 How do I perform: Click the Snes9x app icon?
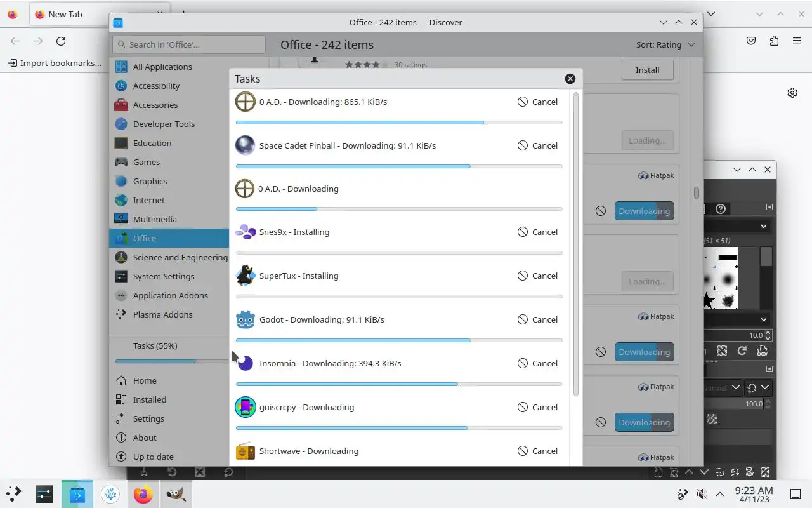tap(246, 232)
